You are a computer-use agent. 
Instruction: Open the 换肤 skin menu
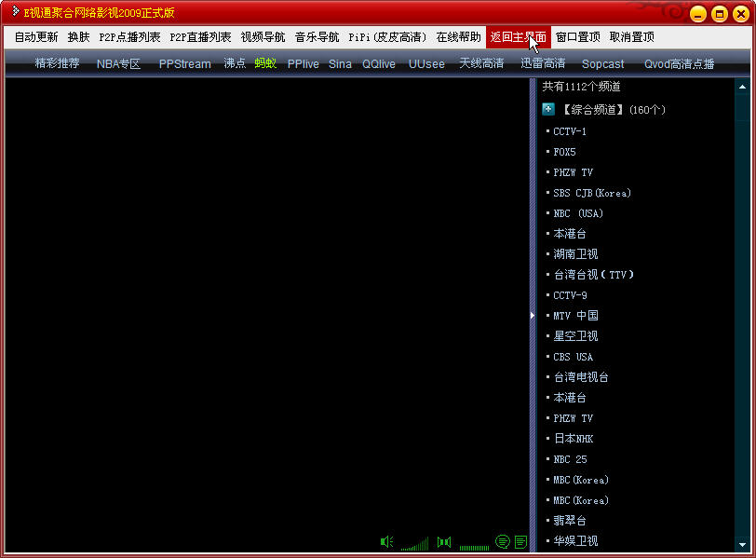78,37
